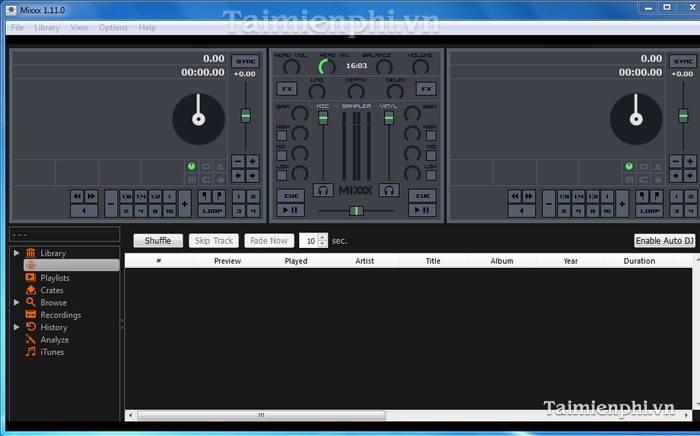700x436 pixels.
Task: Open Crates in the sidebar
Action: pos(52,290)
